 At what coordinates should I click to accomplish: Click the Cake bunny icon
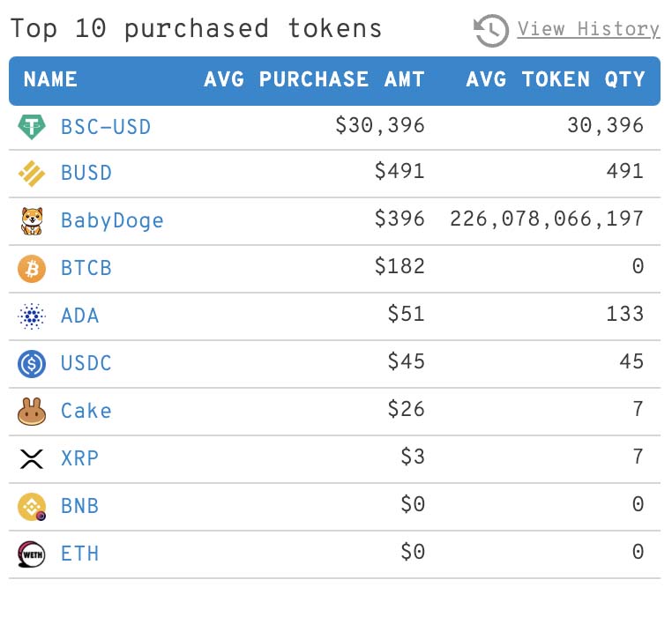[31, 412]
